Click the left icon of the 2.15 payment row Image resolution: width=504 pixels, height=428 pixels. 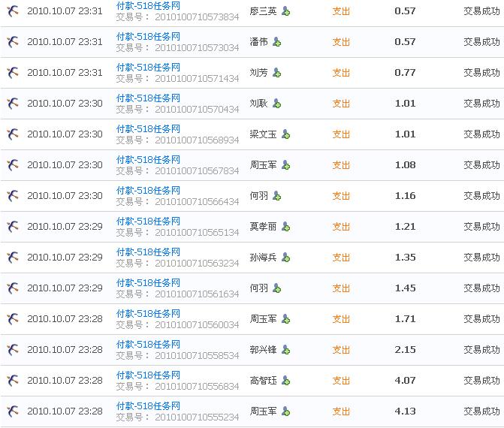(13, 350)
